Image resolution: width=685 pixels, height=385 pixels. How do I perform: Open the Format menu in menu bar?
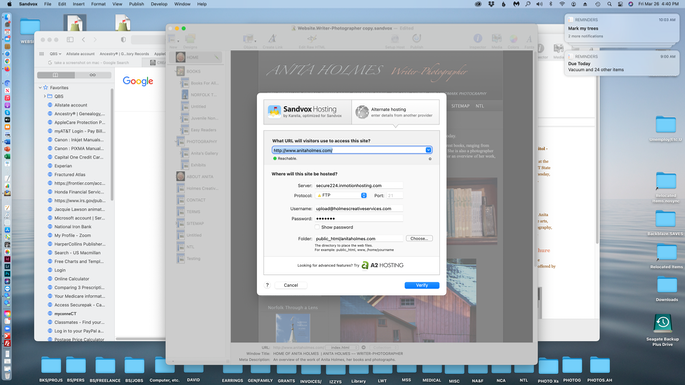pyautogui.click(x=98, y=4)
